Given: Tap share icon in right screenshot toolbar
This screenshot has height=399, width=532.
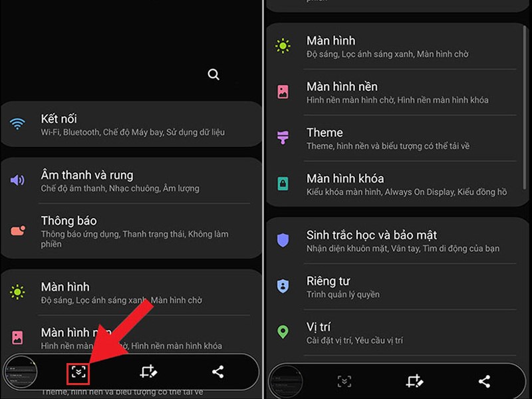Looking at the screenshot, I should coord(484,381).
